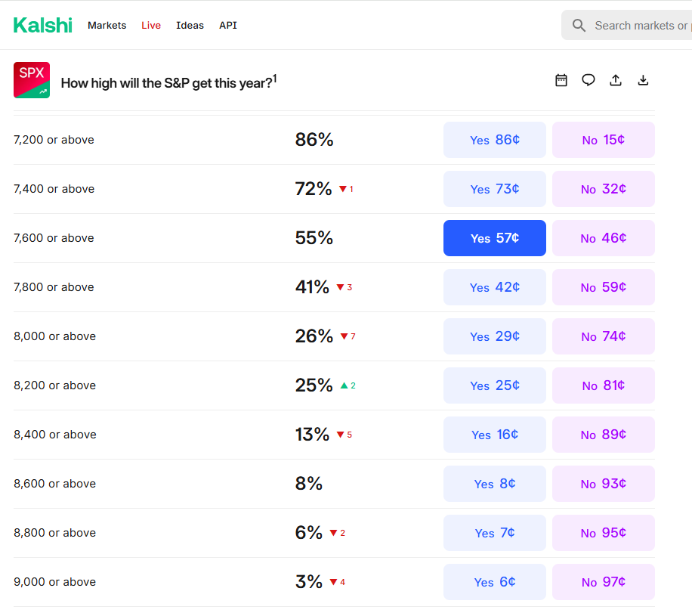
Task: Choose No 59¢ for 7,800 or above
Action: click(604, 287)
